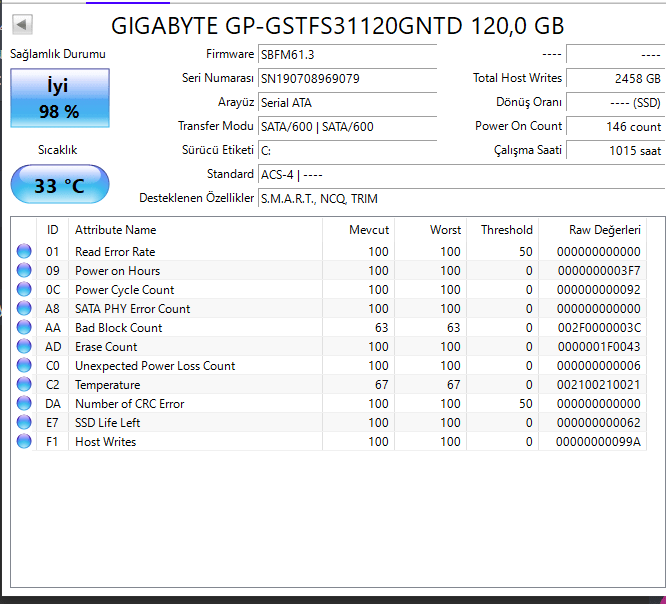Click the disk title GIGABYTE GP-GSTFS31120GNTD
666x604 pixels.
[x=287, y=25]
